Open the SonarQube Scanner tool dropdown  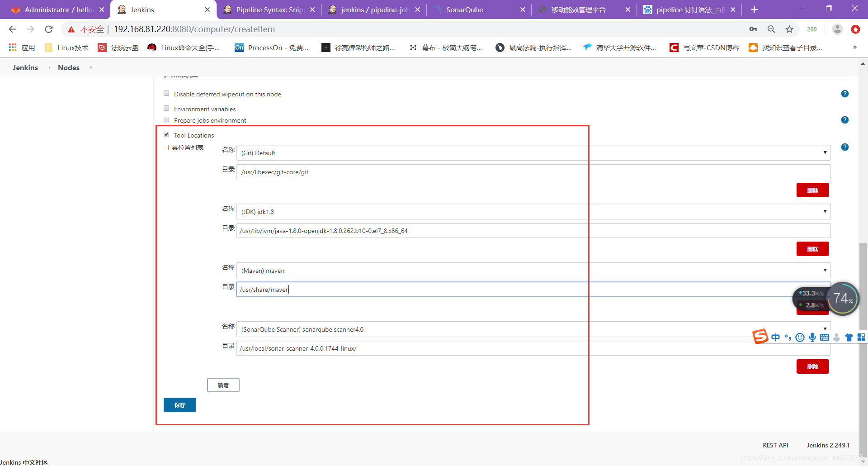pyautogui.click(x=533, y=329)
